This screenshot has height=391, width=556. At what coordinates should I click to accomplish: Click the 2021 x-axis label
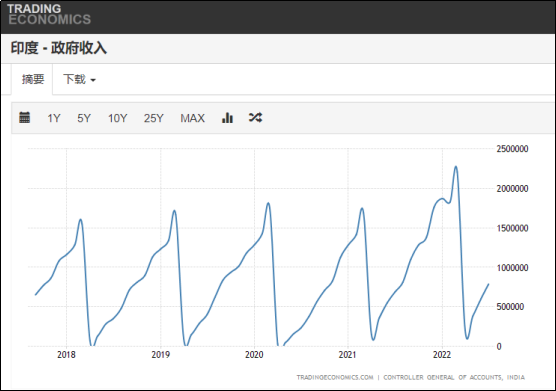[x=348, y=354]
